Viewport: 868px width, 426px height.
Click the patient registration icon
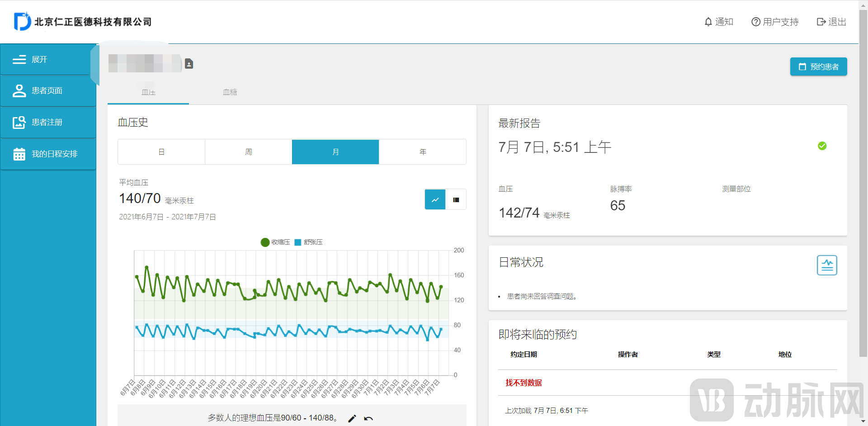tap(19, 123)
